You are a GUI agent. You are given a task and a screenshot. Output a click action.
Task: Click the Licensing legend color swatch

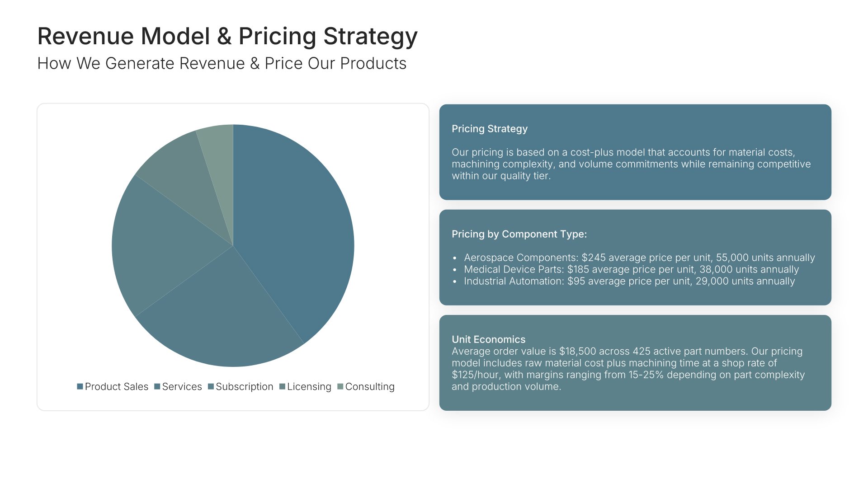tap(282, 387)
